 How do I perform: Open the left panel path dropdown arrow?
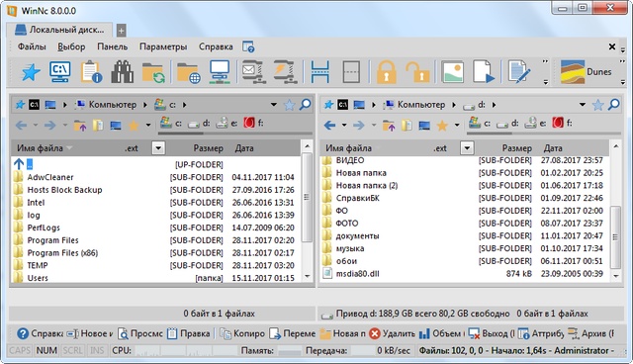(x=274, y=105)
